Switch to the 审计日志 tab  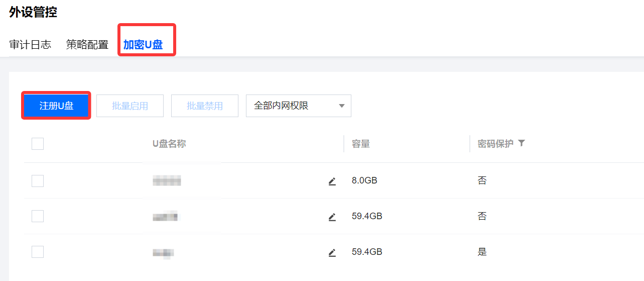pos(30,44)
